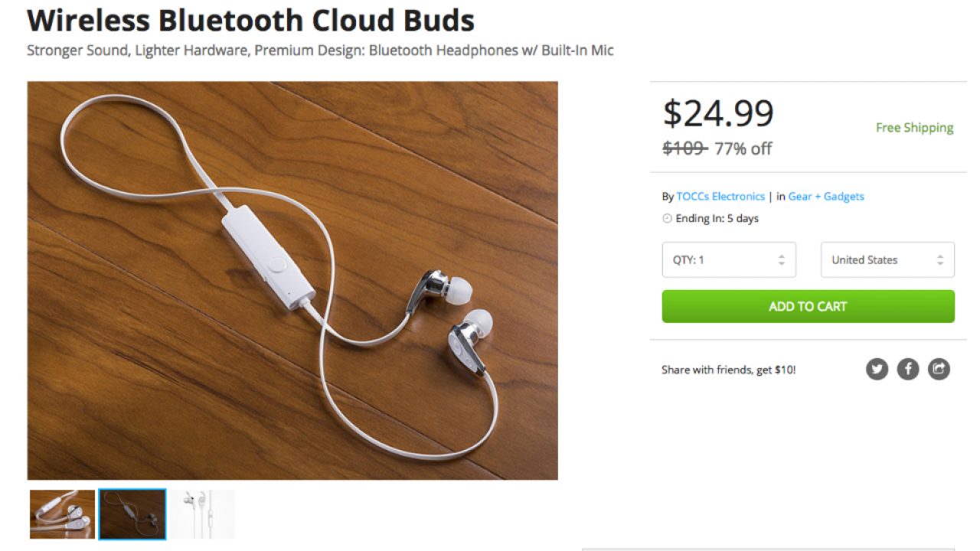Open the TOCCs Electronics vendor link
Screen dimensions: 980x551
(720, 197)
